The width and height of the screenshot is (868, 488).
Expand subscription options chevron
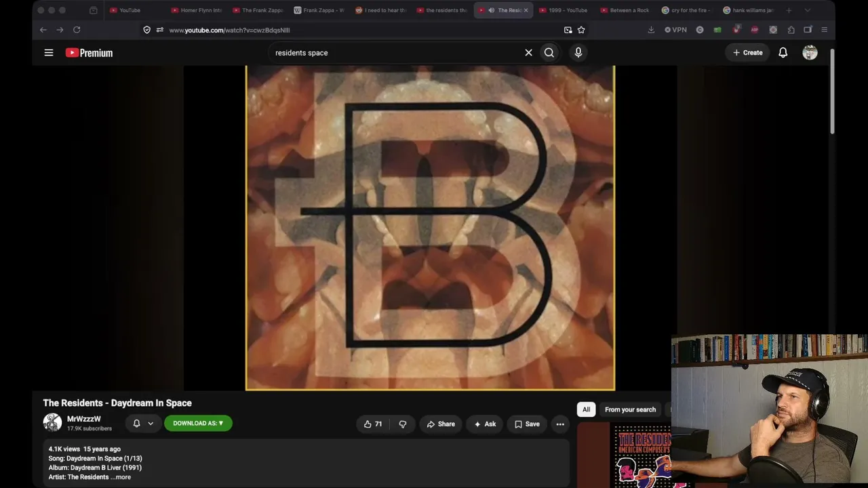(151, 423)
